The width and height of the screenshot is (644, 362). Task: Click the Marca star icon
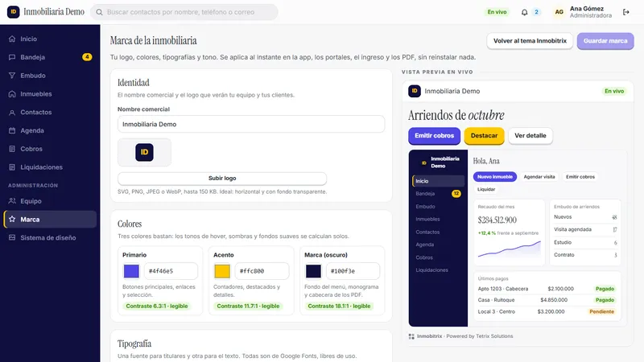coord(12,219)
